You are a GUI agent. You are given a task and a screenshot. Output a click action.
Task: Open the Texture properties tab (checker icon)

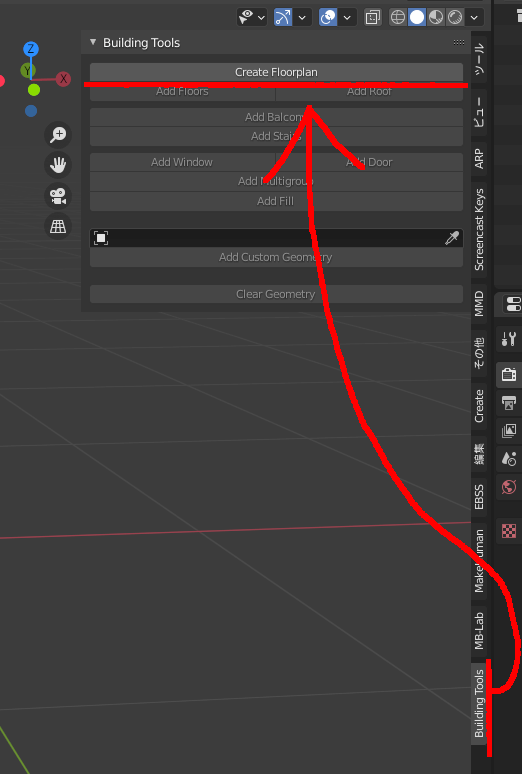[509, 531]
